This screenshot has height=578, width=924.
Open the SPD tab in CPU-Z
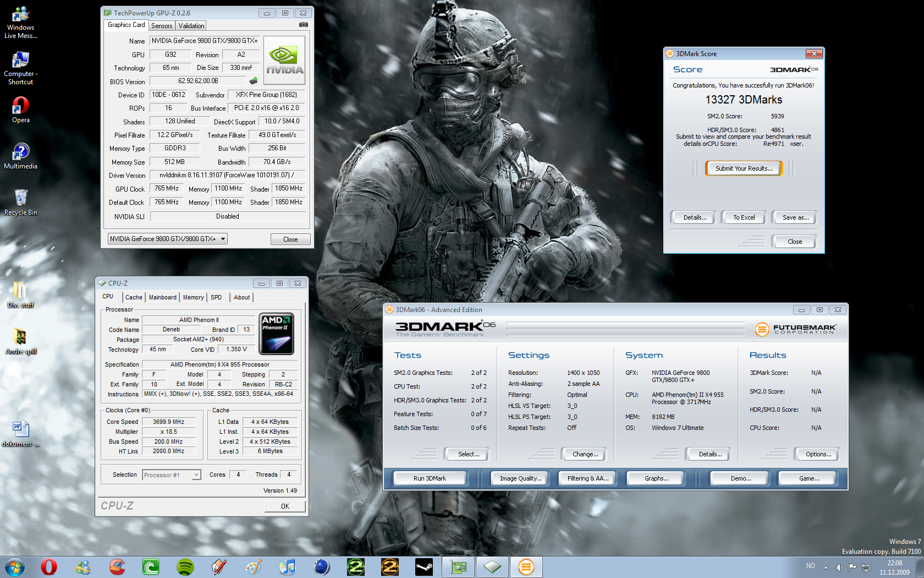[x=216, y=297]
